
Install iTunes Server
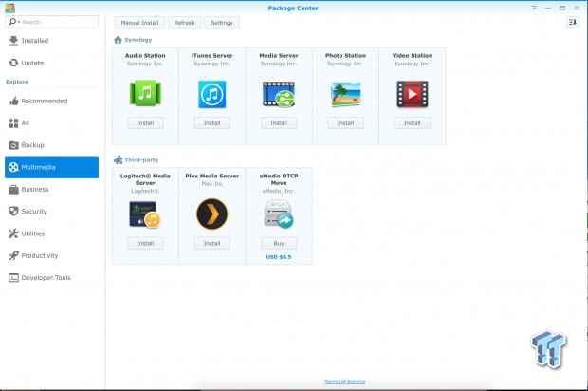[x=211, y=122]
